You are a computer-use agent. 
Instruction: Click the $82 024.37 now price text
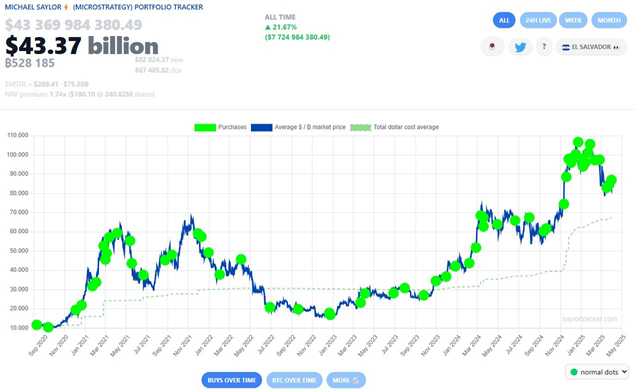(159, 60)
